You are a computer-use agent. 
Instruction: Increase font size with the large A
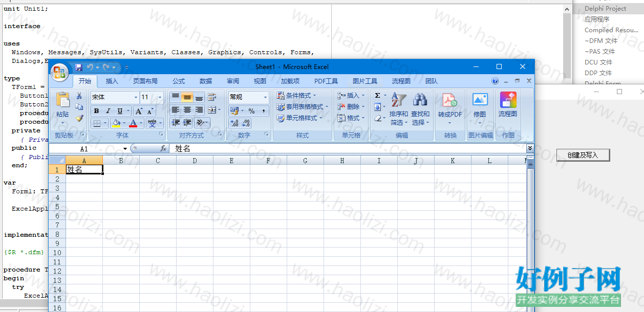coord(139,111)
